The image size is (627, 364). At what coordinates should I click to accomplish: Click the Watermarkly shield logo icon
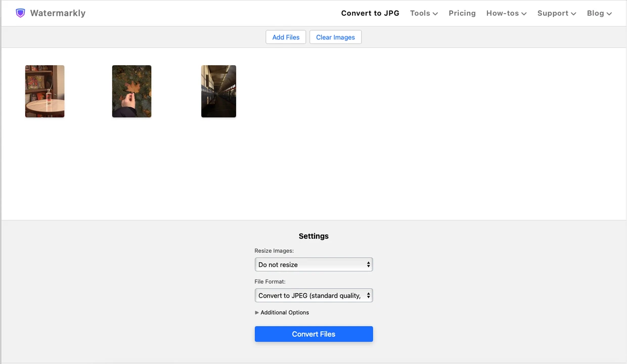click(x=20, y=13)
